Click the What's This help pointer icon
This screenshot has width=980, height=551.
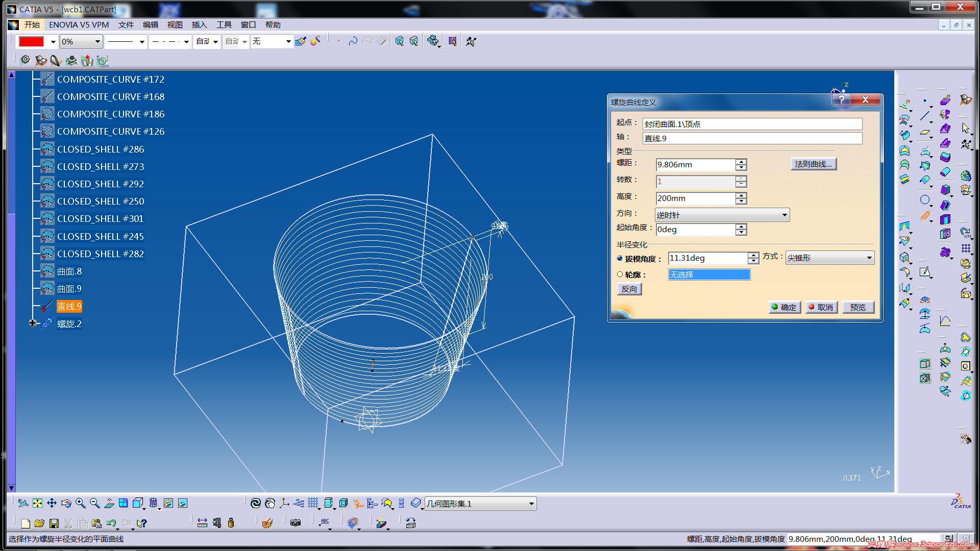pyautogui.click(x=142, y=523)
